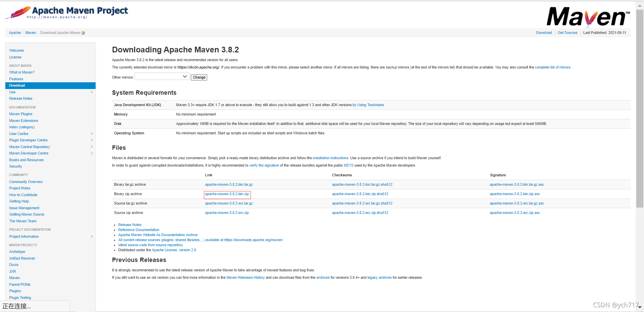Select What is Maven? in sidebar
This screenshot has height=312, width=644.
(22, 72)
